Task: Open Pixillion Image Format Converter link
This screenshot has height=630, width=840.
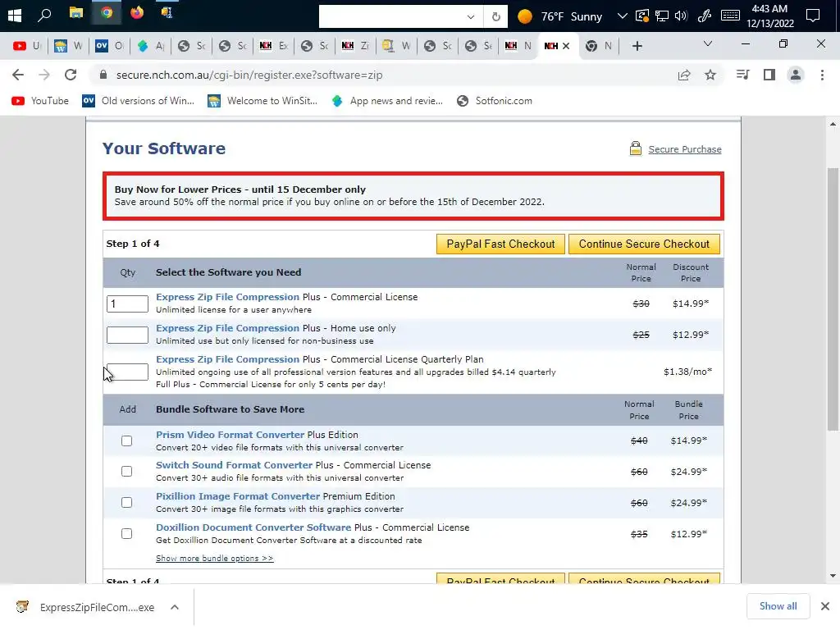Action: click(238, 496)
